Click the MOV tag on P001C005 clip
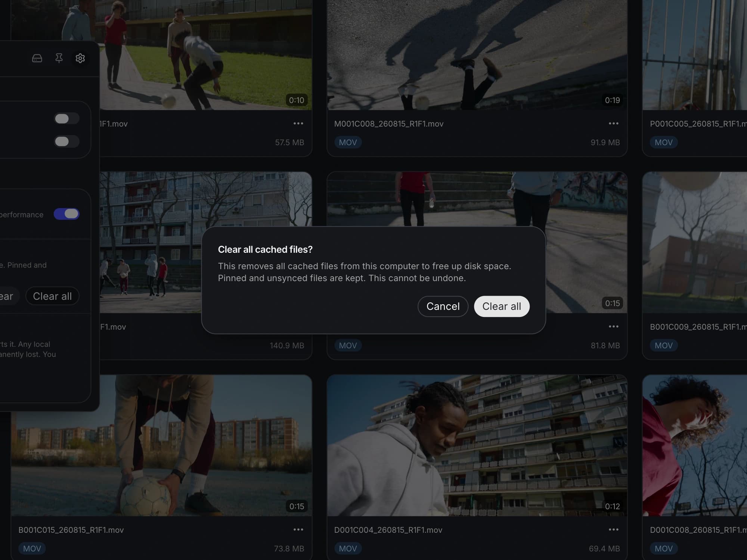 pos(664,142)
